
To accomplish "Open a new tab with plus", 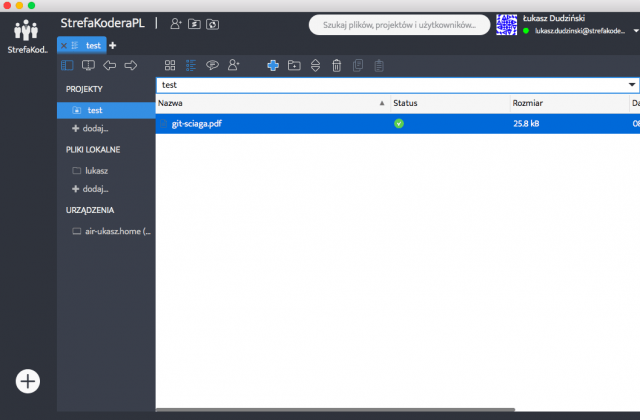I will (x=112, y=45).
